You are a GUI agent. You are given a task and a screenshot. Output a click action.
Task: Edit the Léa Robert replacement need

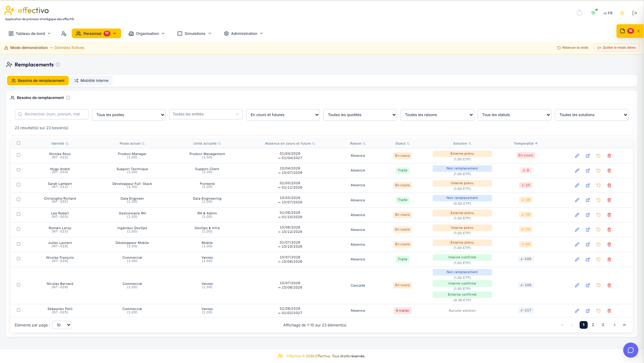click(x=577, y=215)
